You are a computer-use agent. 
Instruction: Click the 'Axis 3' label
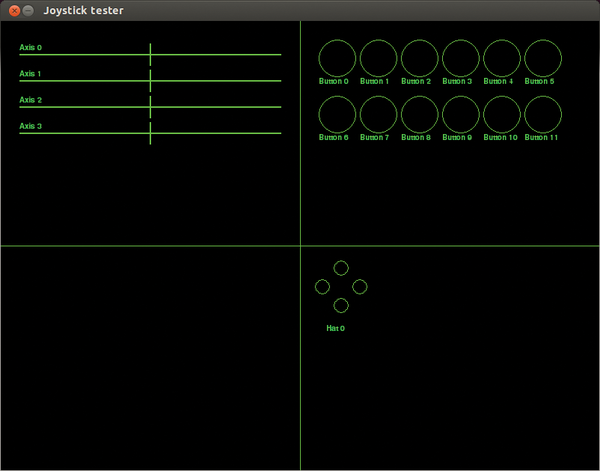pyautogui.click(x=31, y=126)
